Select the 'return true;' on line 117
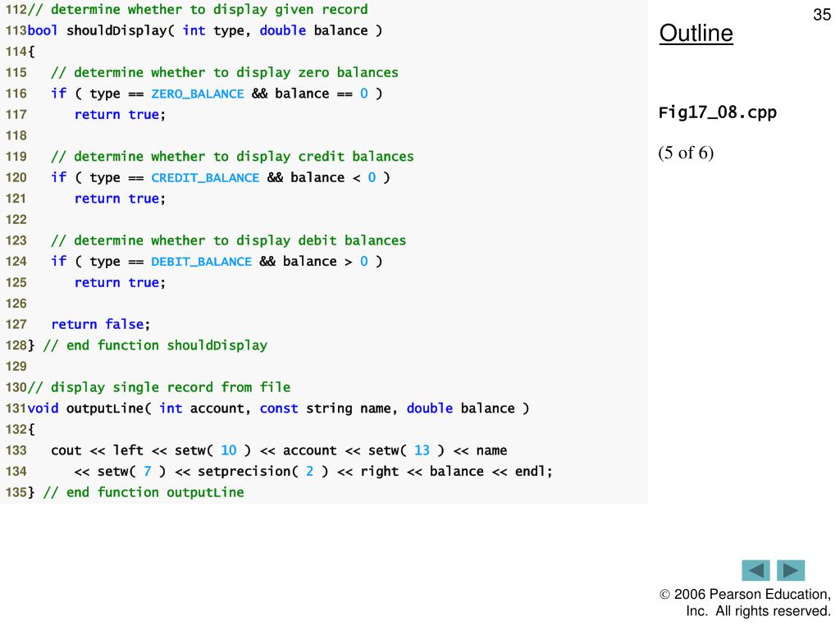This screenshot has height=630, width=840. coord(120,115)
